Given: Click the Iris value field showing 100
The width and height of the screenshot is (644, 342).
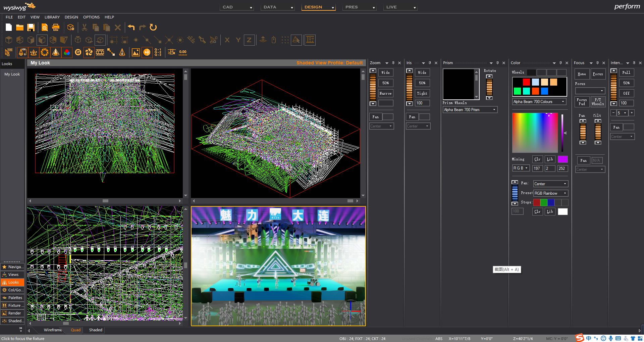Looking at the screenshot, I should click(x=422, y=103).
